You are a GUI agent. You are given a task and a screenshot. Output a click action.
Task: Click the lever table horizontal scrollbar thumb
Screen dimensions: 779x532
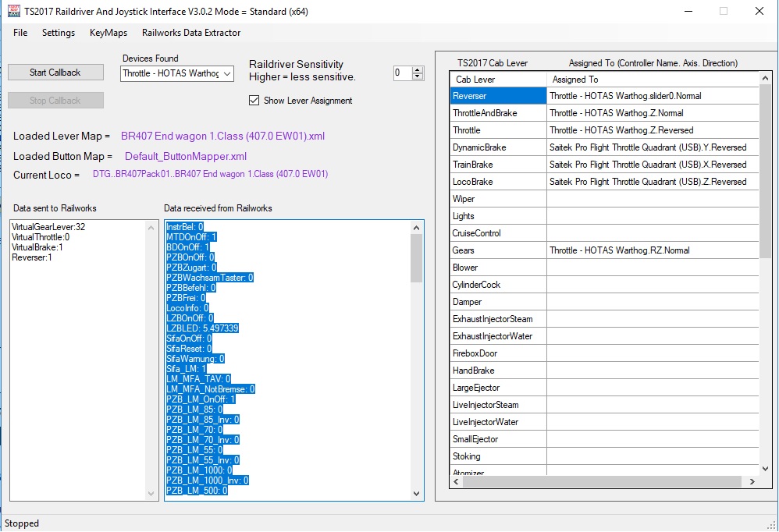[x=602, y=481]
